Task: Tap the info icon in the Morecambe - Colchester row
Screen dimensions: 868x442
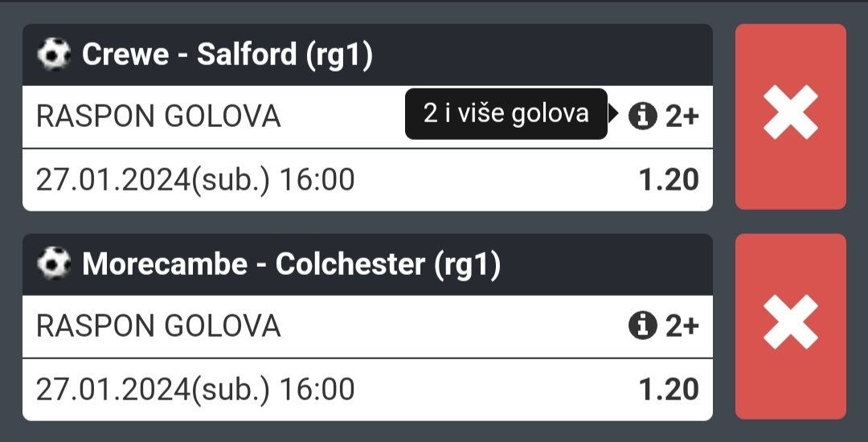Action: tap(642, 326)
